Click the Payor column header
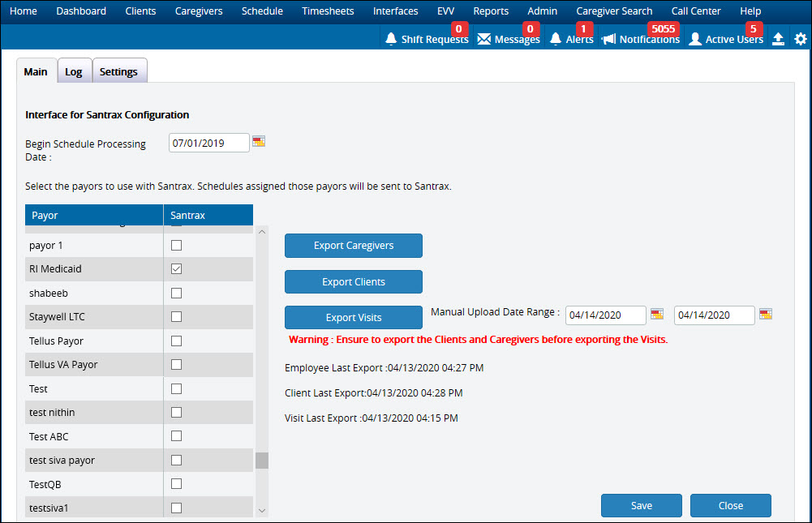 (94, 215)
